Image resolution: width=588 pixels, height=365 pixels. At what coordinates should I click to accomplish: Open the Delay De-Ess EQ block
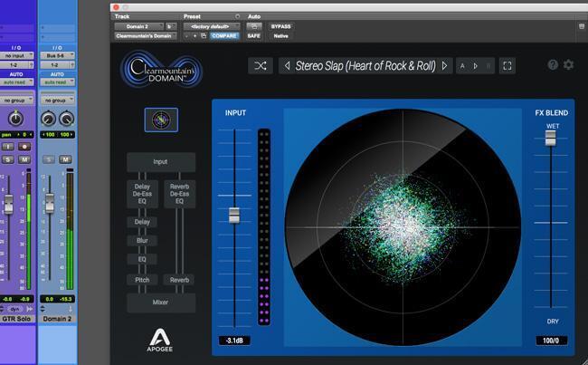[142, 194]
